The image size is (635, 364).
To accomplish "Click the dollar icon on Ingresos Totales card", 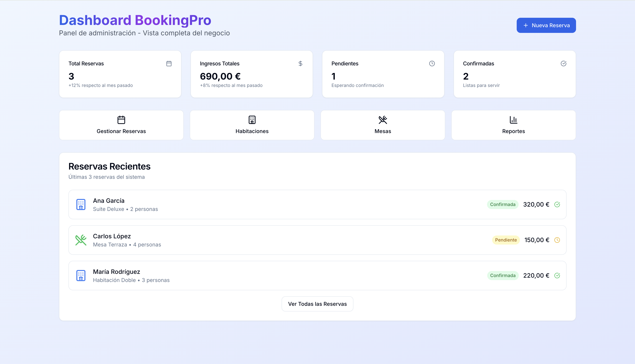I will (x=300, y=64).
